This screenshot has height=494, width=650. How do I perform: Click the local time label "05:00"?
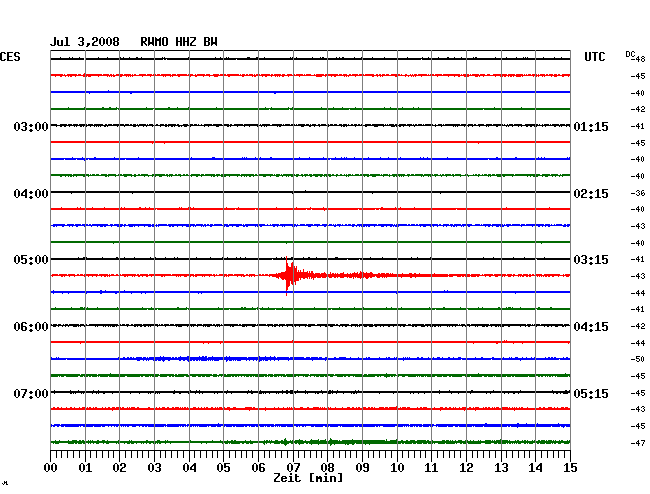coord(31,260)
